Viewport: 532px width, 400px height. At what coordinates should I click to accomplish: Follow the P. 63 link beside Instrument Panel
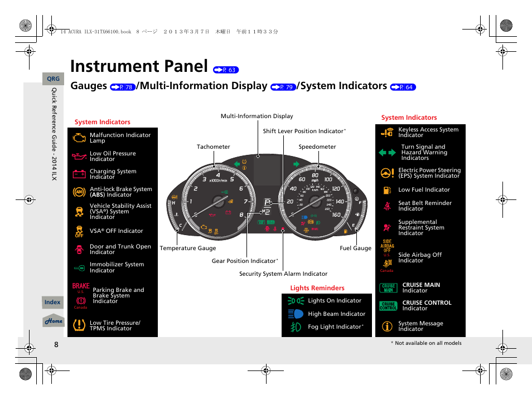(226, 70)
